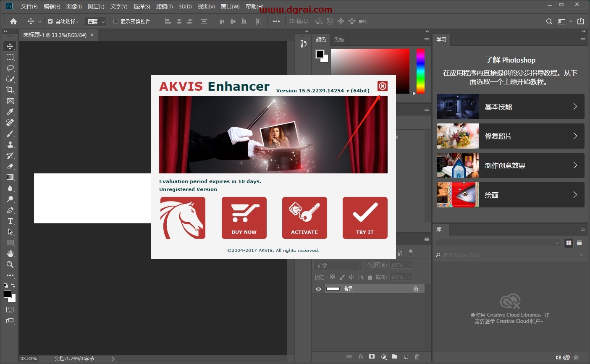Toggle Quick Mask mode
590x364 pixels.
(x=10, y=310)
